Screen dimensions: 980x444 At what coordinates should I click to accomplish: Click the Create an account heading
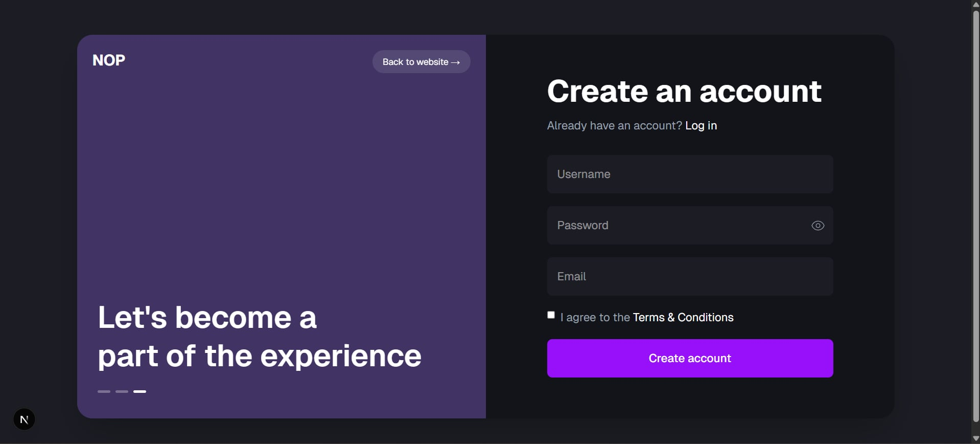(x=684, y=92)
